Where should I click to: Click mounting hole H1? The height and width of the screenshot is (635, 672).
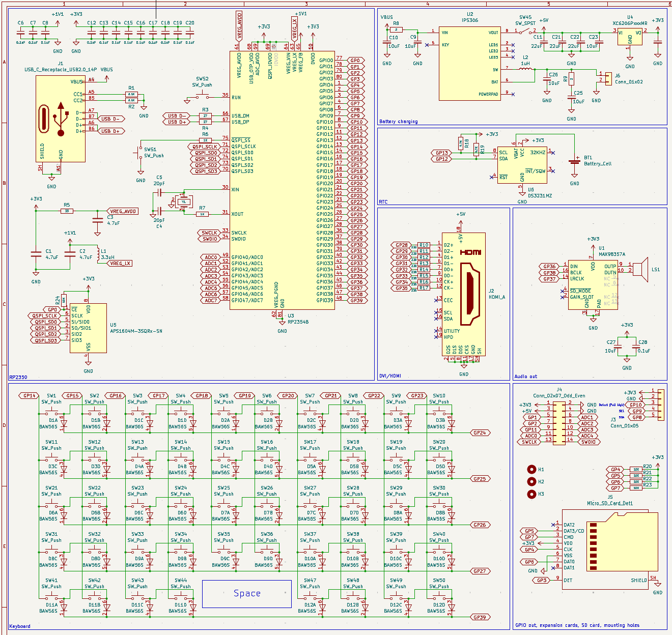[x=531, y=470]
